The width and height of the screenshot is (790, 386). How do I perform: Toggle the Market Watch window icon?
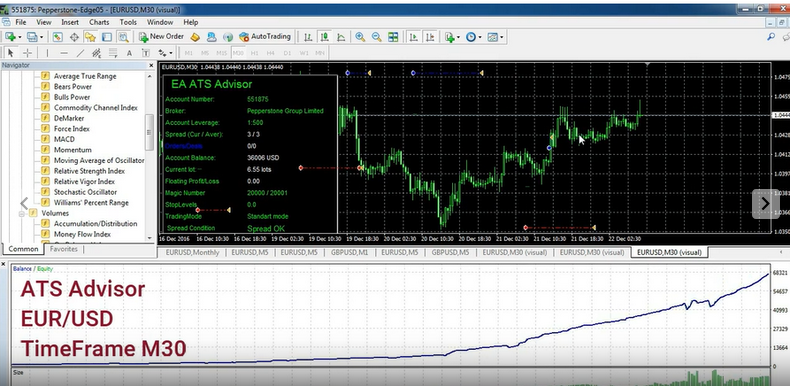[57, 37]
